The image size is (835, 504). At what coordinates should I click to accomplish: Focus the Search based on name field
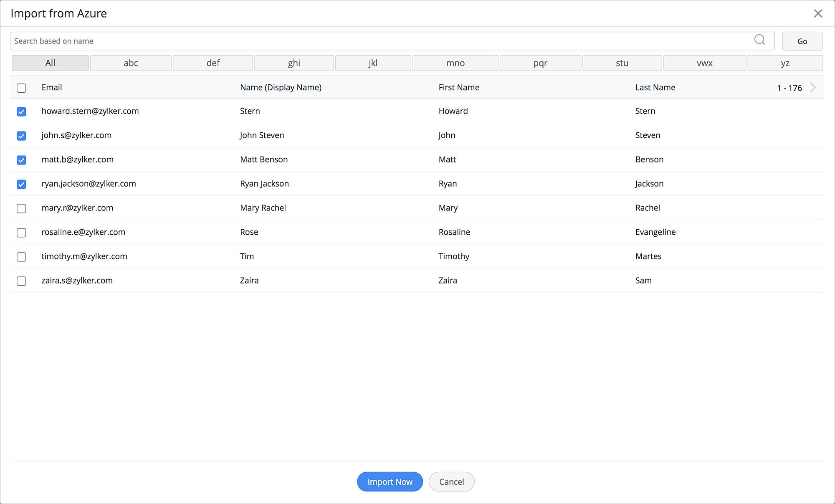pos(376,41)
